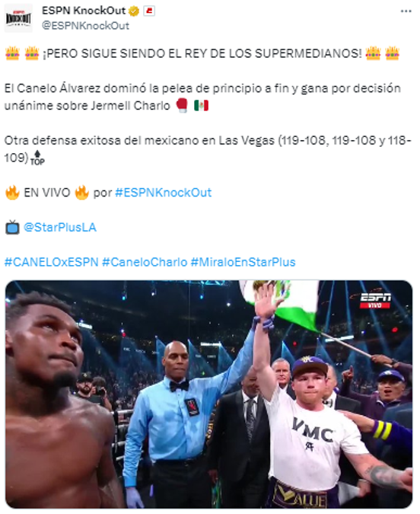
Task: Open the three-dot more options menu
Action: (406, 11)
